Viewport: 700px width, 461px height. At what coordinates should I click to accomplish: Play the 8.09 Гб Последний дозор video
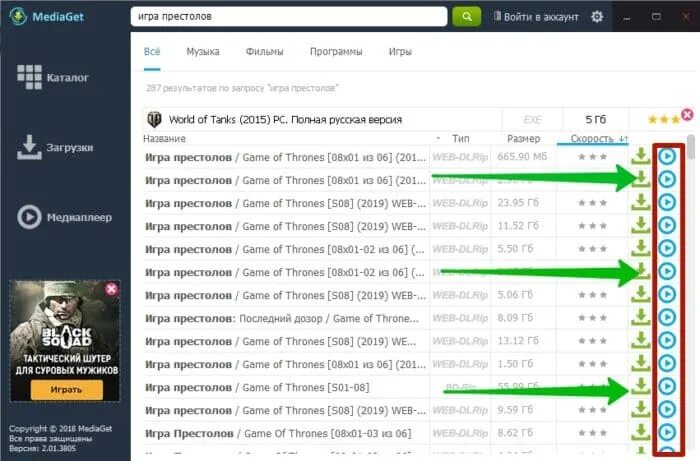667,317
